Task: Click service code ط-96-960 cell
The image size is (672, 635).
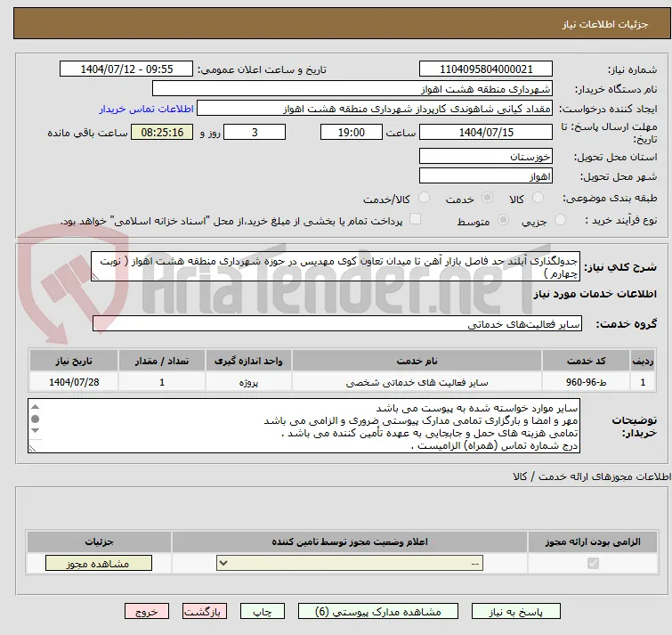Action: tap(586, 381)
